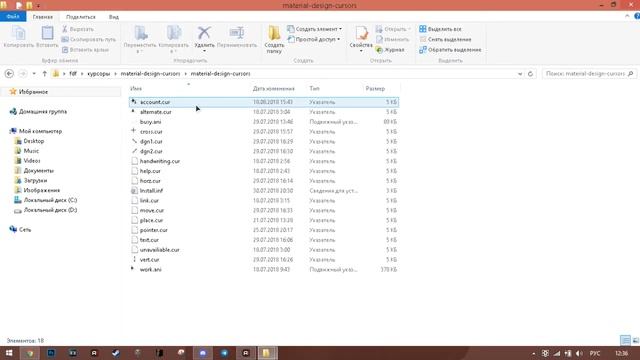Screen dimensions: 640x360
Task: Open the recent locations dropdown arrow
Action: 34,74
